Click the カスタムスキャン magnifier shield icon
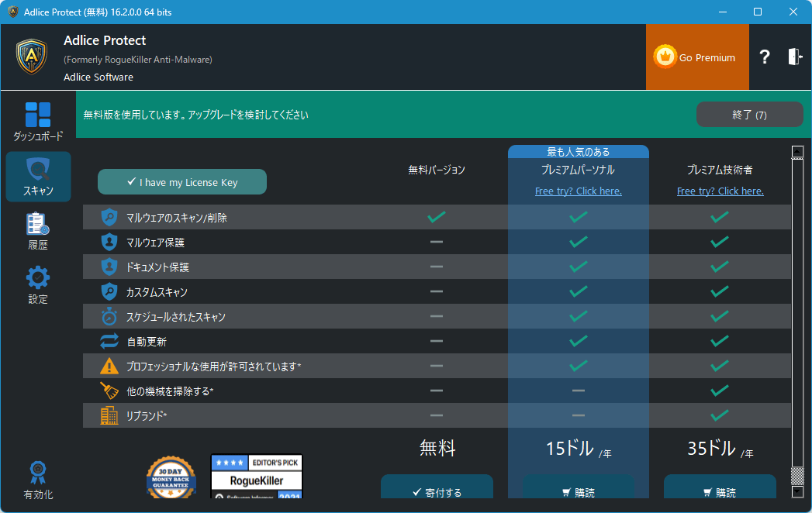Image resolution: width=812 pixels, height=513 pixels. (109, 292)
